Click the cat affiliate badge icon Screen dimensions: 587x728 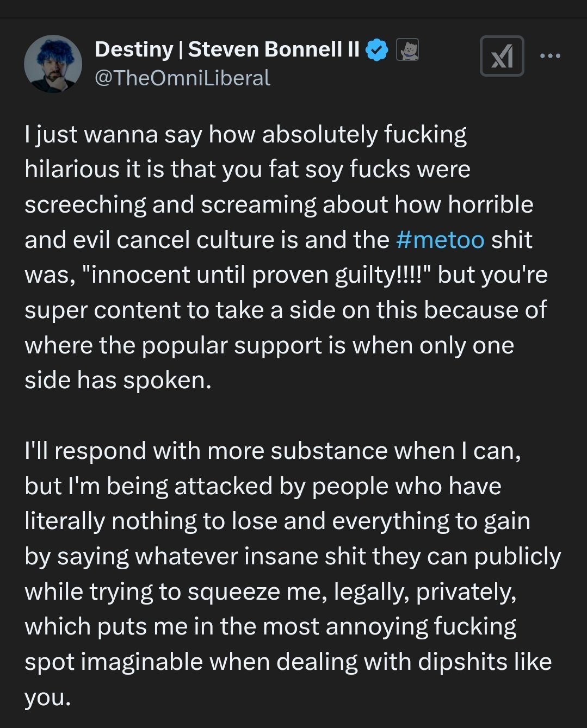407,50
